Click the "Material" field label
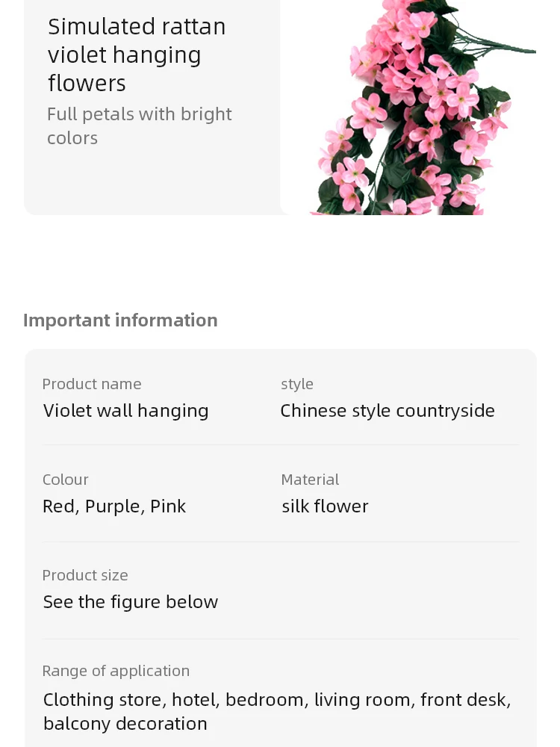Screen dimensions: 560x747 point(309,480)
